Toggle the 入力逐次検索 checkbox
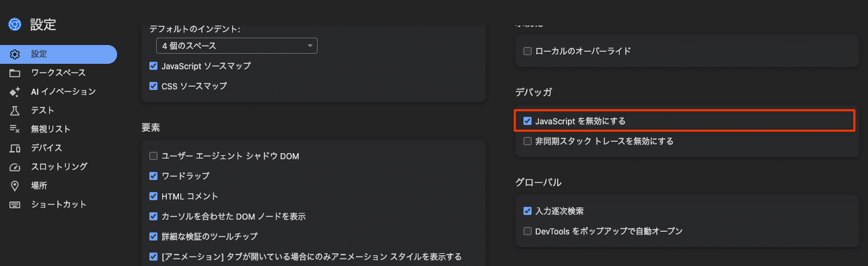Image resolution: width=868 pixels, height=266 pixels. 528,211
